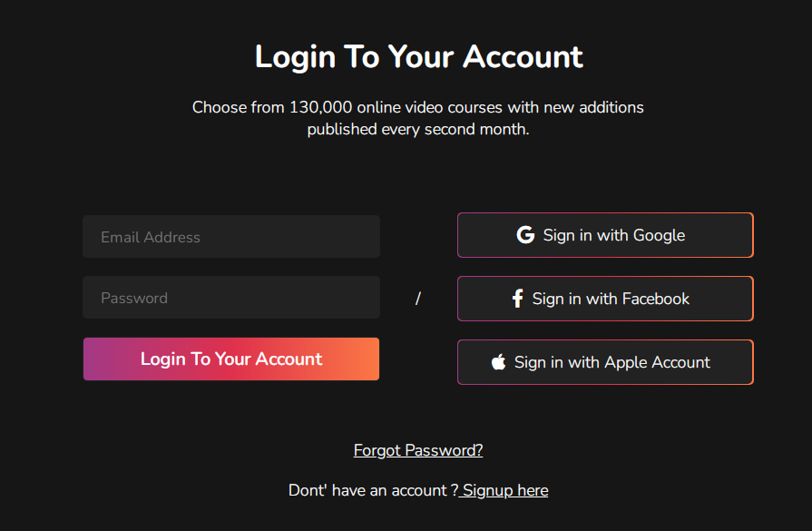Click the "Dont' have an account ?" text
This screenshot has height=531, width=812.
pos(373,490)
